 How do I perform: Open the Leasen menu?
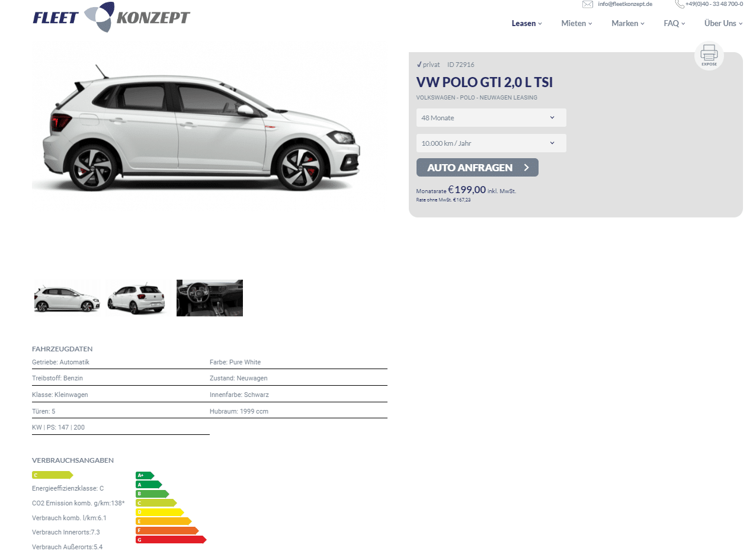(527, 24)
